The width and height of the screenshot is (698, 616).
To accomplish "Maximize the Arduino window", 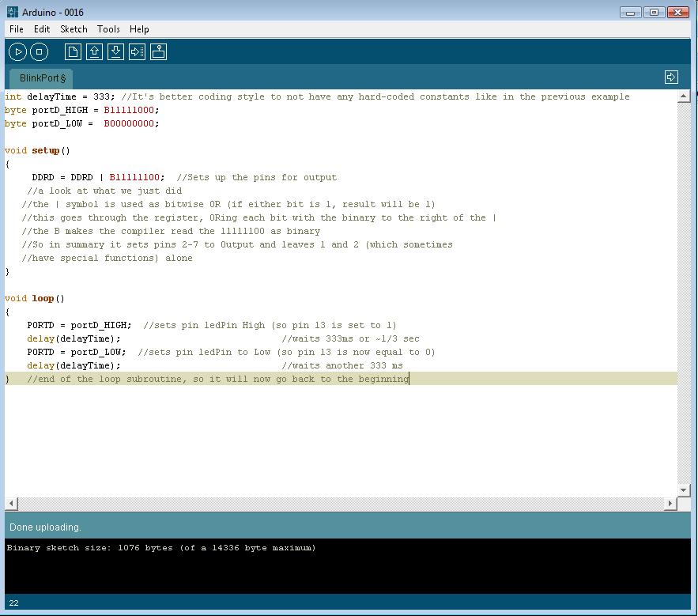I will click(x=654, y=12).
